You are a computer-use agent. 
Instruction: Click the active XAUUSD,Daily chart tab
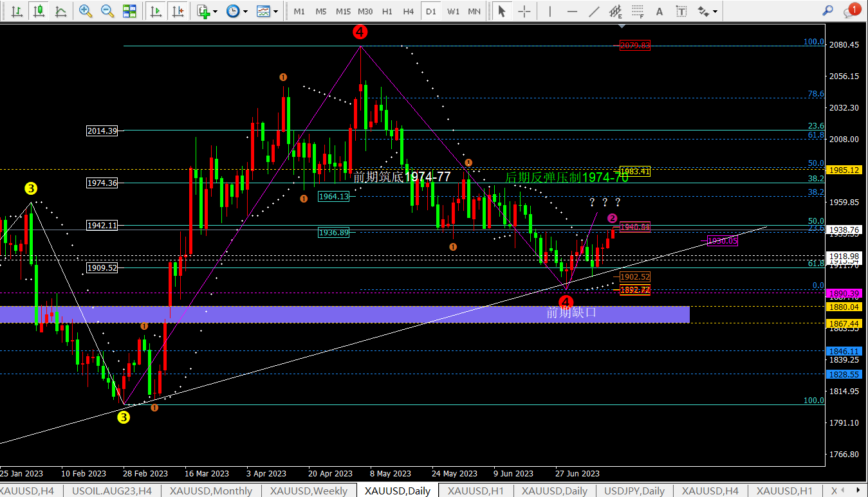pyautogui.click(x=398, y=491)
